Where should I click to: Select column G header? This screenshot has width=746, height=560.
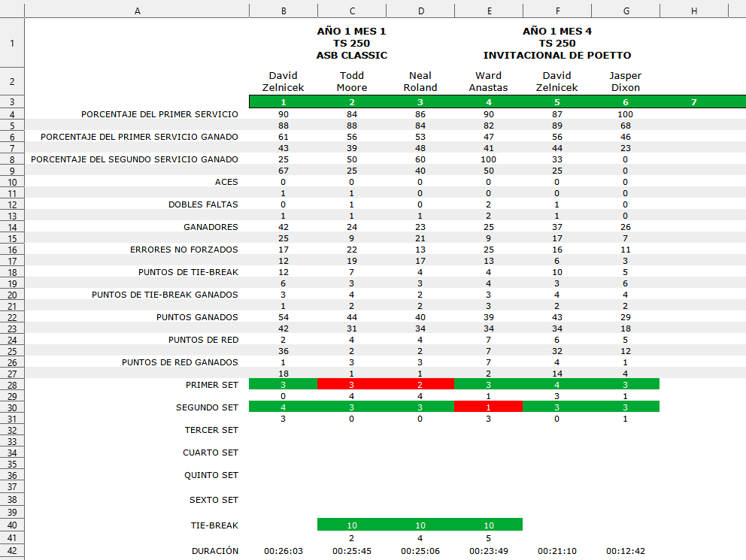click(x=626, y=11)
